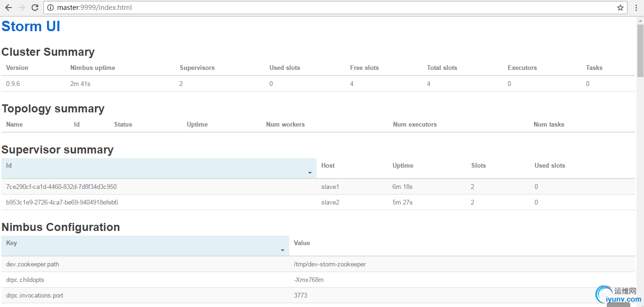Click sort arrow in Nimbus Key header

283,250
